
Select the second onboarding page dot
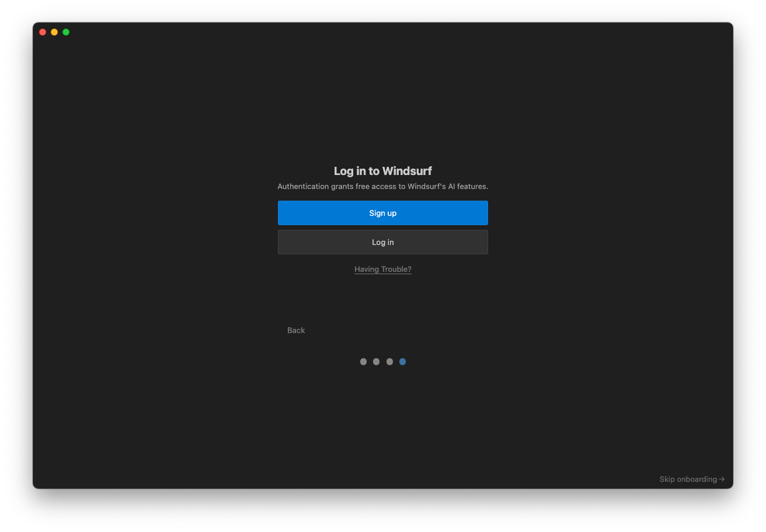click(376, 362)
